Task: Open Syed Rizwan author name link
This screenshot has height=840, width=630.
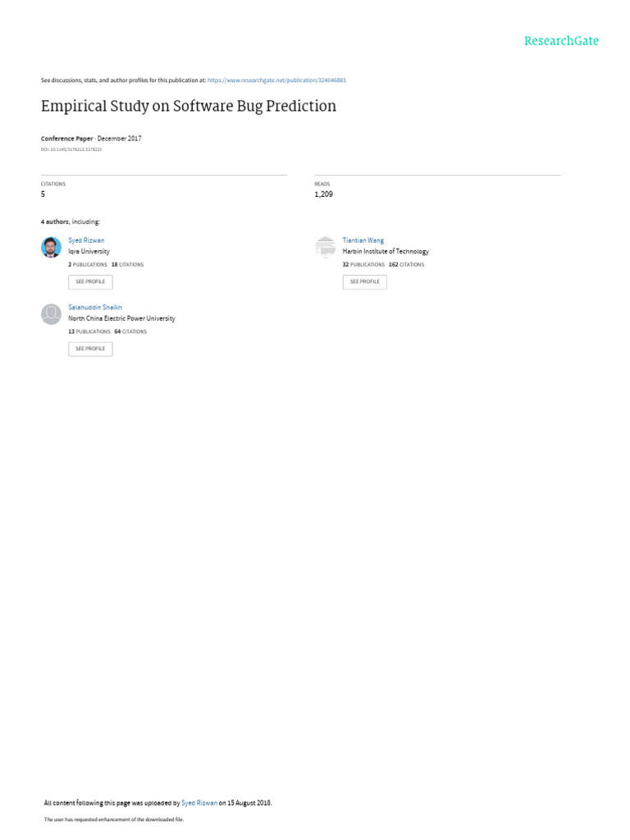Action: tap(86, 240)
